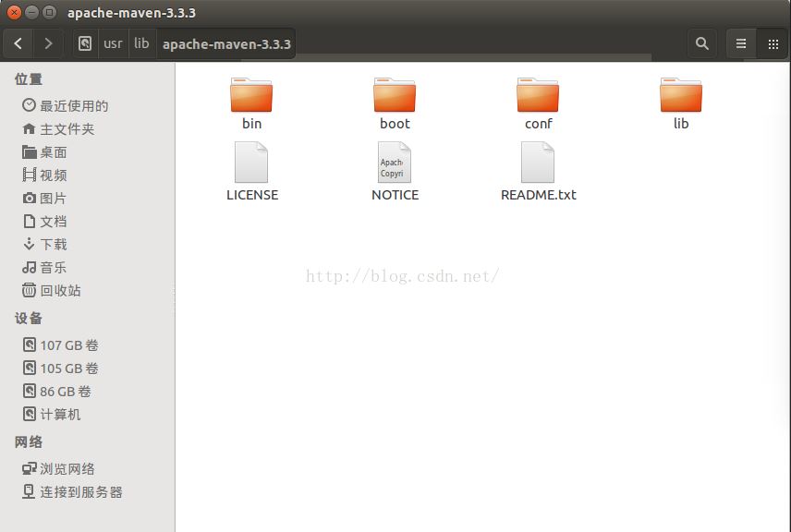Click the conf folder name label

click(538, 124)
